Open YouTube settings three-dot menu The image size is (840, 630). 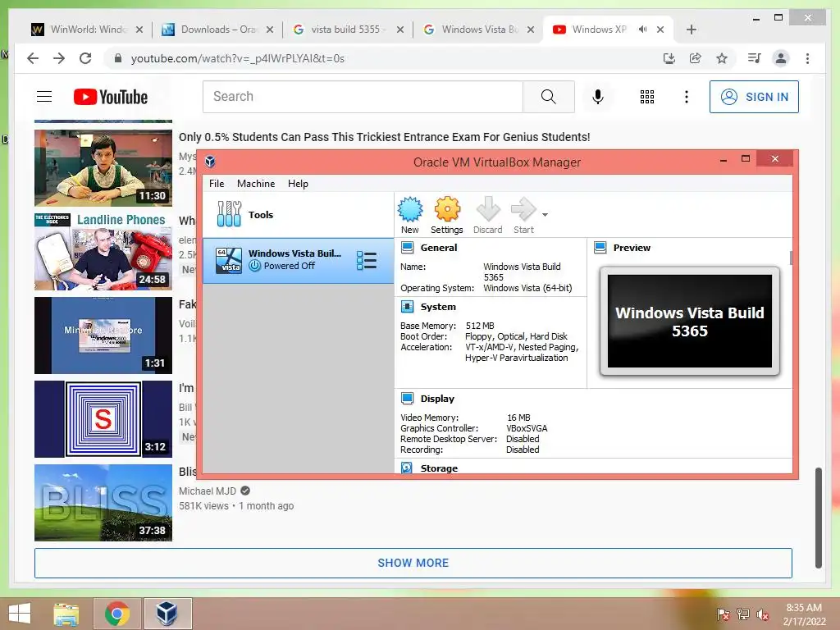coord(687,97)
